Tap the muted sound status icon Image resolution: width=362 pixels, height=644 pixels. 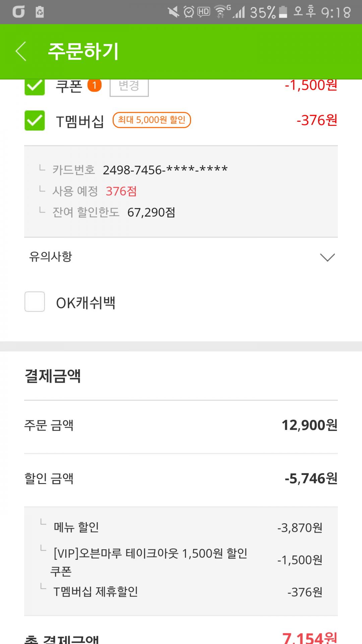[173, 12]
